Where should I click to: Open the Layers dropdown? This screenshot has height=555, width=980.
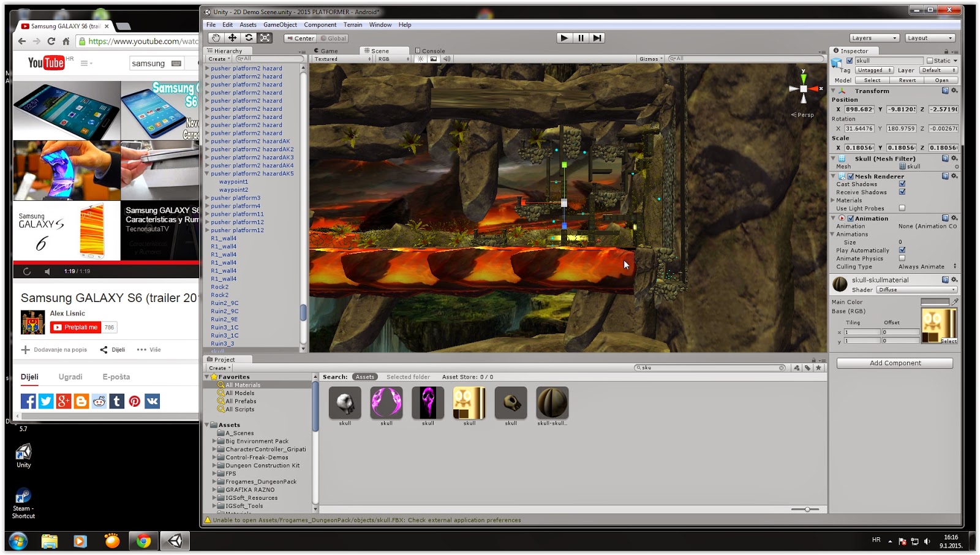(874, 38)
